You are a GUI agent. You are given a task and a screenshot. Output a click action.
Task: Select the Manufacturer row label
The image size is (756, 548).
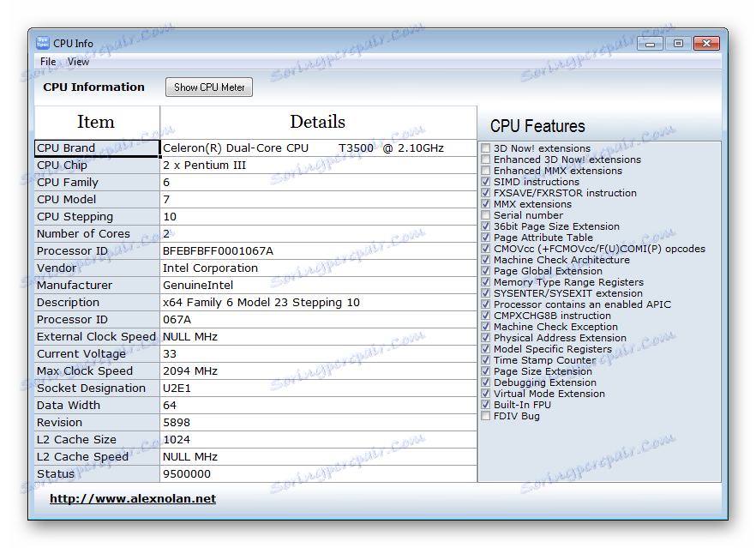coord(97,285)
